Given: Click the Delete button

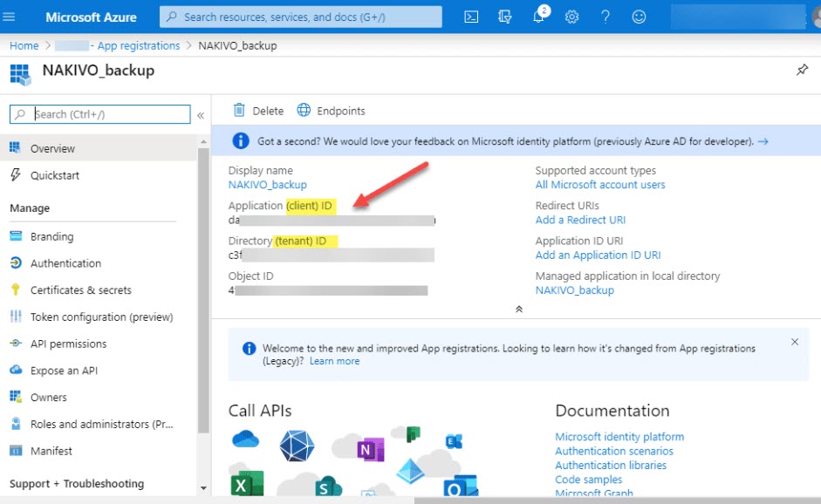Looking at the screenshot, I should point(258,111).
